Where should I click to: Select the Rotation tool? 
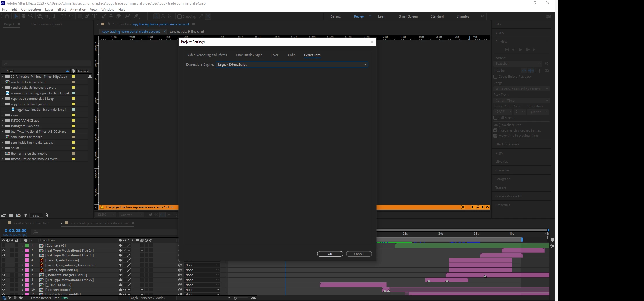pyautogui.click(x=63, y=16)
